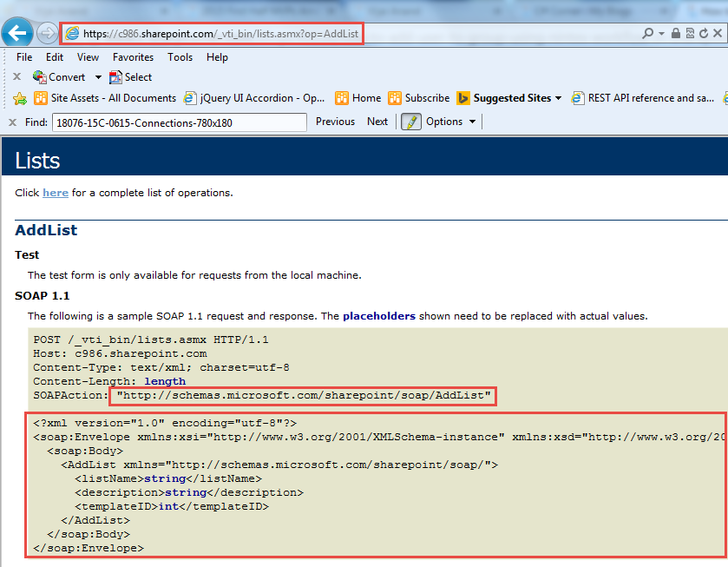The image size is (728, 567).
Task: Open the Subscribe favorite
Action: click(419, 98)
